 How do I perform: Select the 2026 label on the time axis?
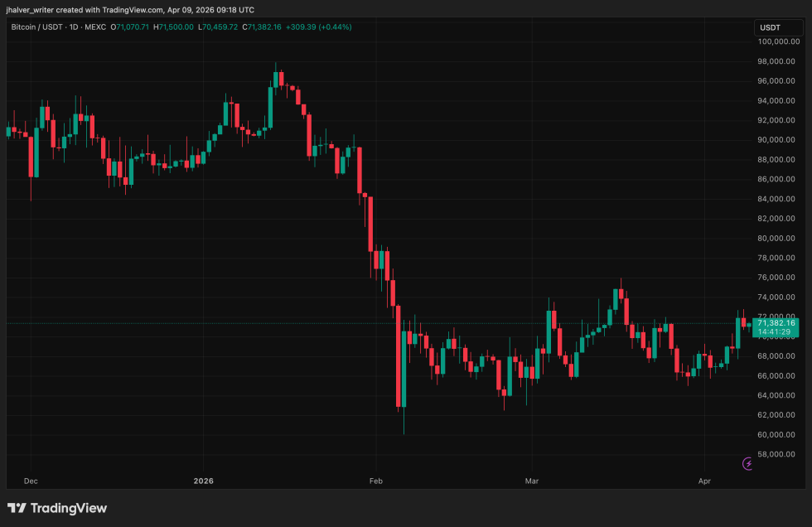pos(203,481)
